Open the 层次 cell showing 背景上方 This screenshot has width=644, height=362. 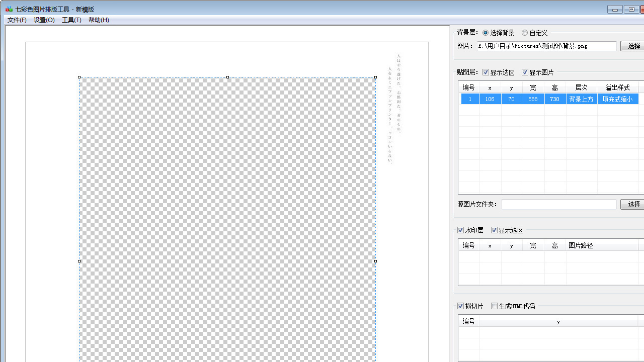click(581, 99)
